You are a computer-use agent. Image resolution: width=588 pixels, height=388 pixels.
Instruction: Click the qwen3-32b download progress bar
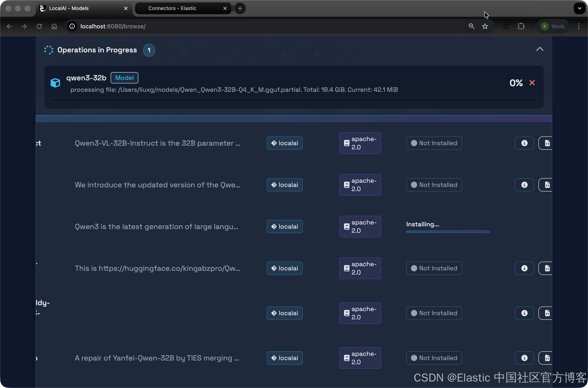(294, 100)
